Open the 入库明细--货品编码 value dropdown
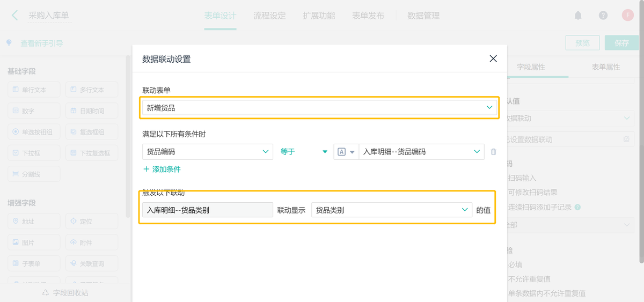 click(421, 152)
